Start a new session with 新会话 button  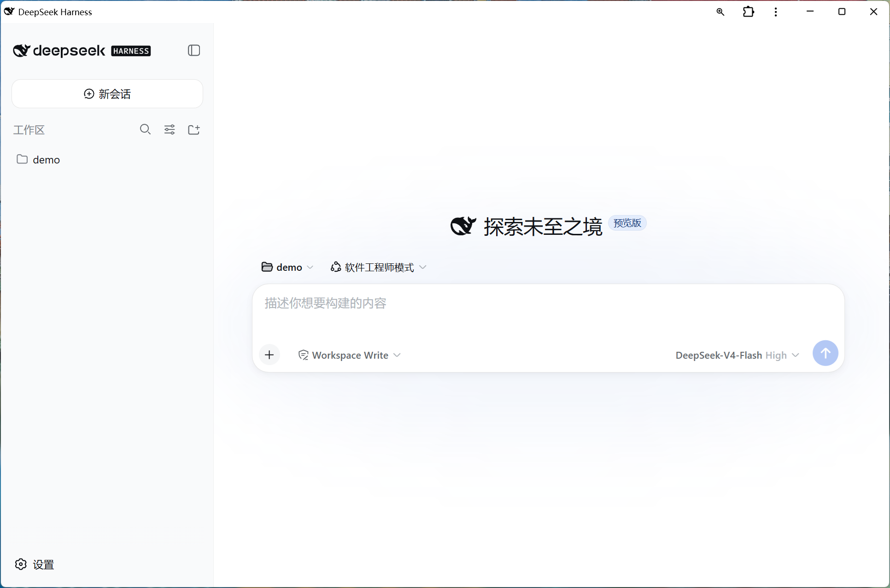107,94
